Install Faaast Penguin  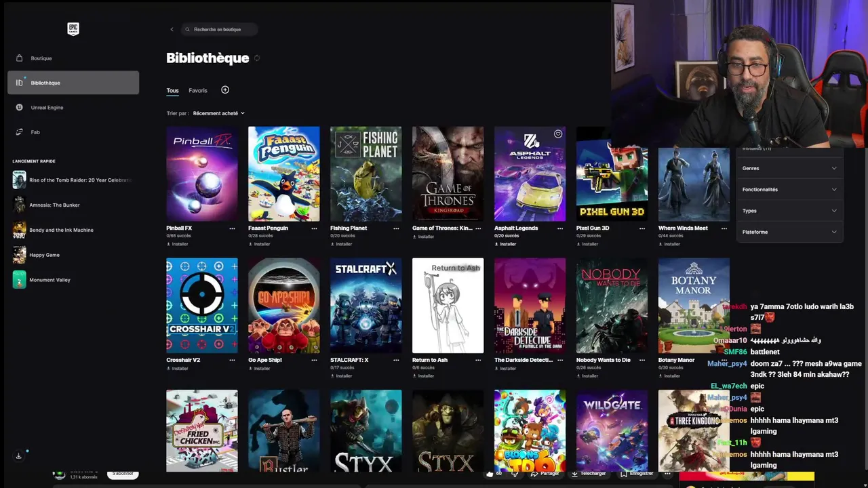coord(260,244)
